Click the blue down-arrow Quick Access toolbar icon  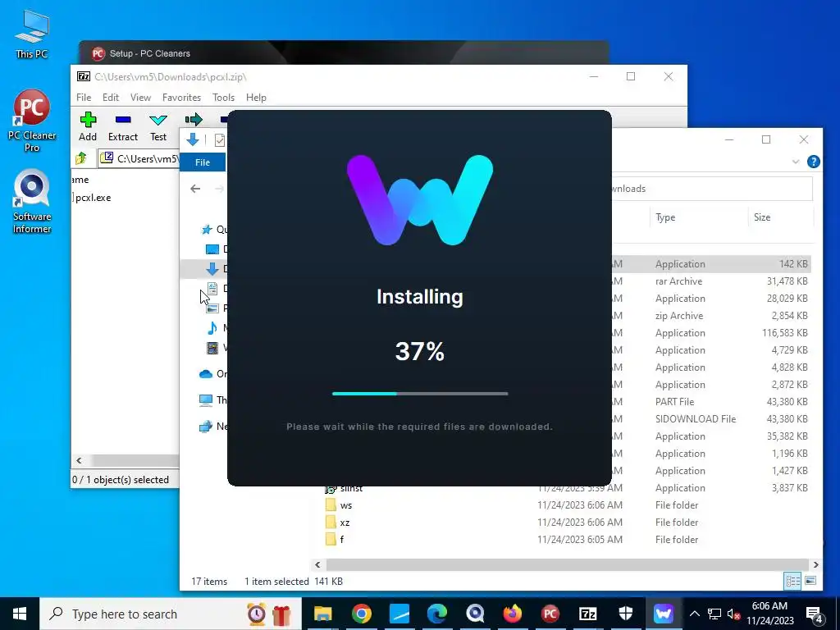pyautogui.click(x=193, y=139)
